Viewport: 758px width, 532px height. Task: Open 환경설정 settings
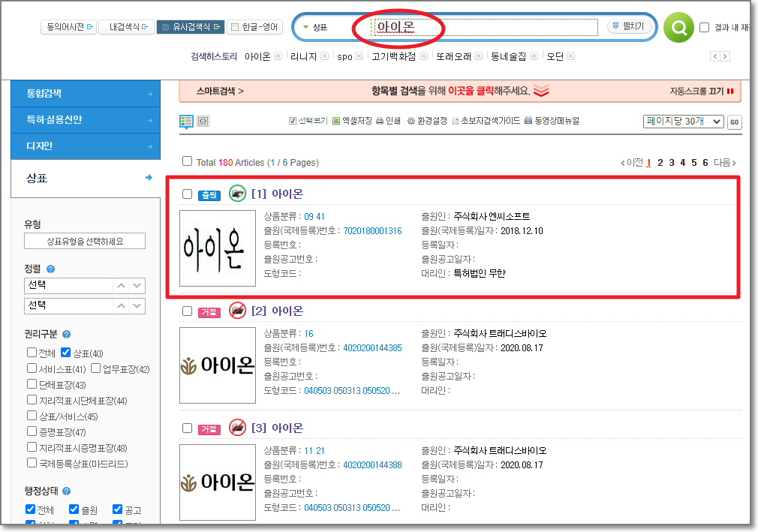click(427, 121)
